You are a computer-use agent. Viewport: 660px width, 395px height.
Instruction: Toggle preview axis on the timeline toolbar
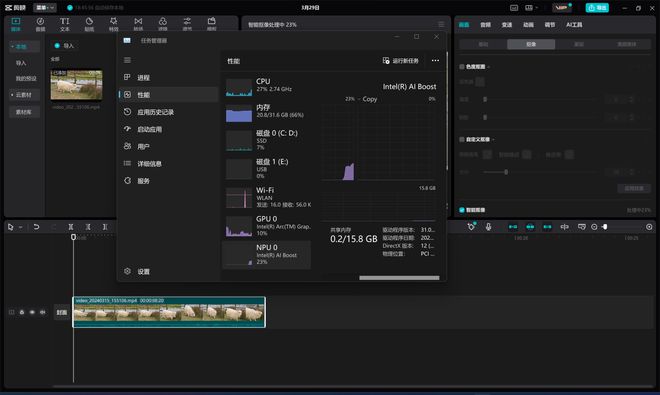pyautogui.click(x=564, y=227)
